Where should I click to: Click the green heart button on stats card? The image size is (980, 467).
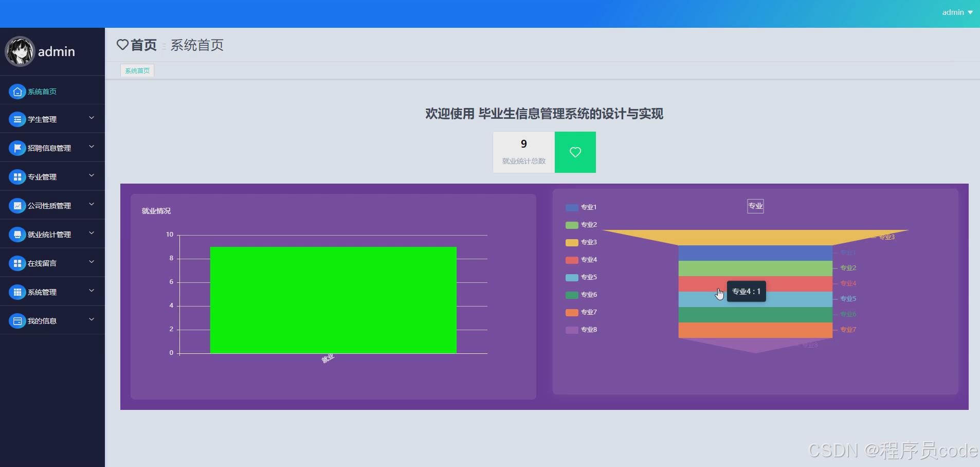click(575, 152)
